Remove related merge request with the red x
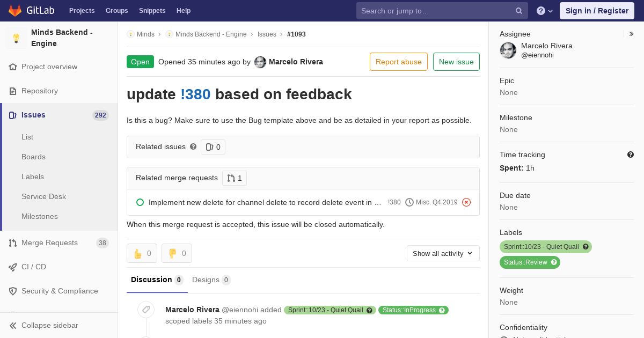The height and width of the screenshot is (338, 644). 466,202
